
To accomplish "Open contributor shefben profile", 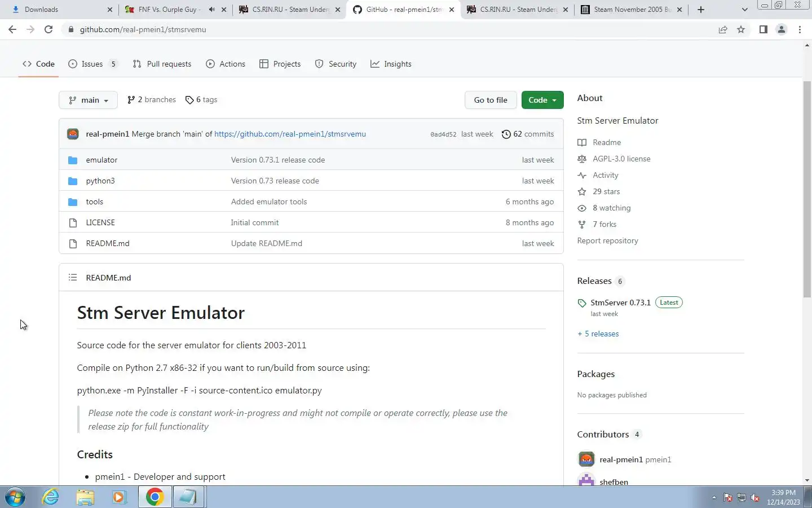I will (614, 481).
